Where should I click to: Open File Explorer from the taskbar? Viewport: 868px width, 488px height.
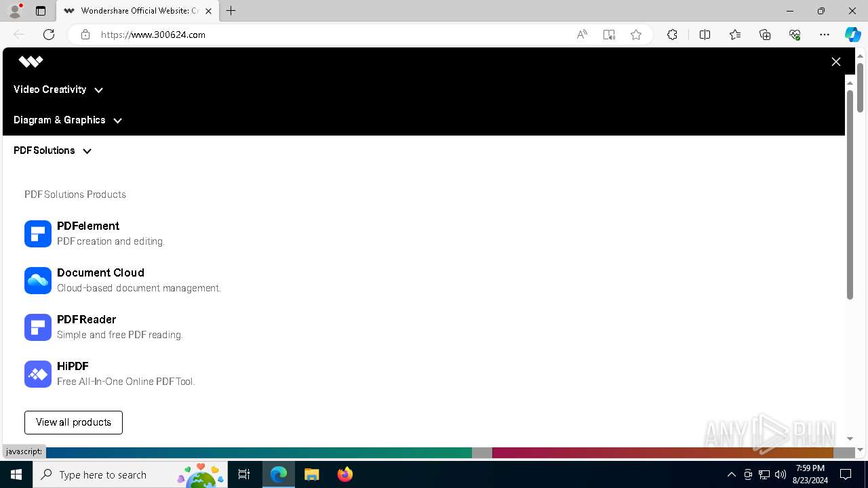coord(311,474)
